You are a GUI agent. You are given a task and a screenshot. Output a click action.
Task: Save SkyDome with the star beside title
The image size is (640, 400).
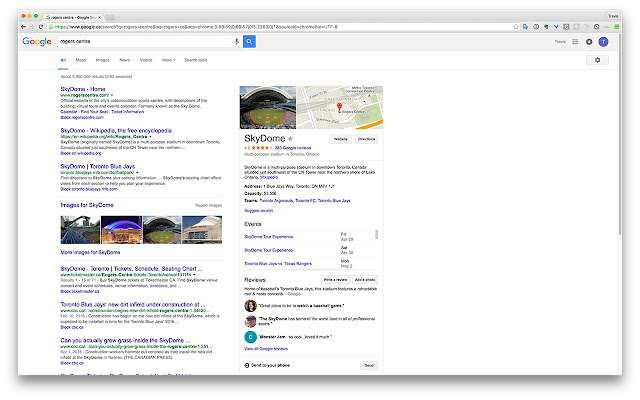tap(290, 138)
